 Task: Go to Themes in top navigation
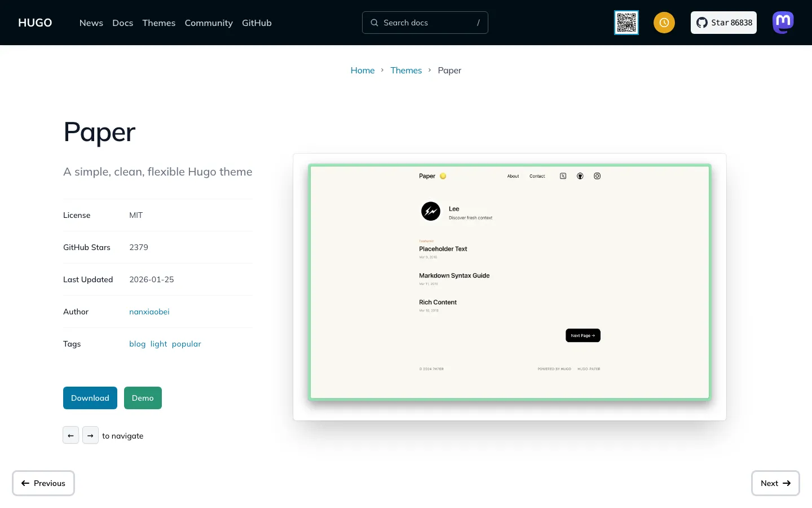159,23
